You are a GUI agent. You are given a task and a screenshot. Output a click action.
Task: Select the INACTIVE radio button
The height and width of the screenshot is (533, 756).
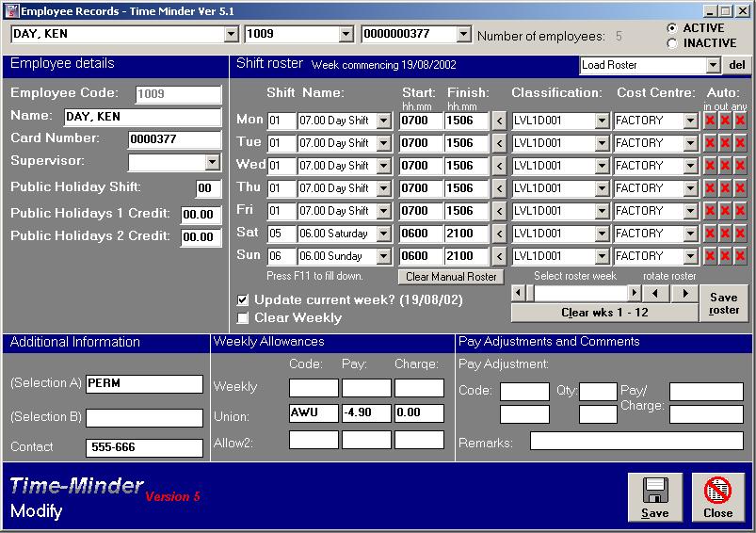(x=672, y=43)
